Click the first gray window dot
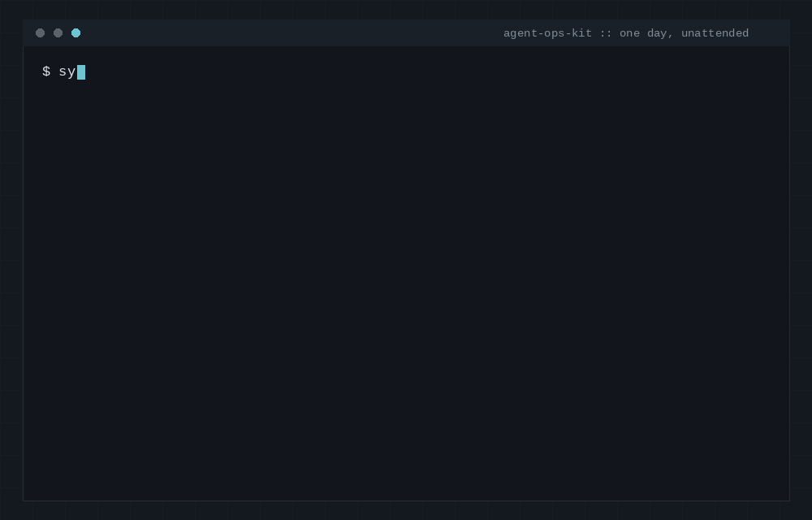Screen dimensions: 812x520 [41, 33]
